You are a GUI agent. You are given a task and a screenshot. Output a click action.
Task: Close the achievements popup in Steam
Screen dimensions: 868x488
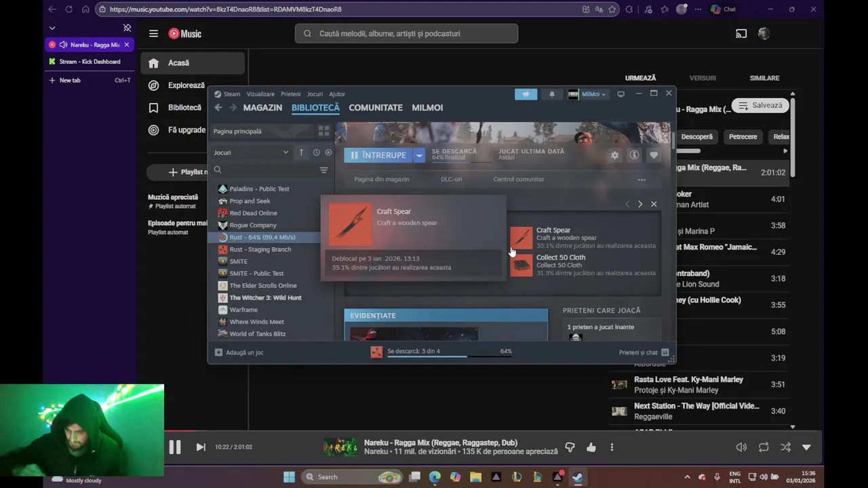click(x=654, y=204)
